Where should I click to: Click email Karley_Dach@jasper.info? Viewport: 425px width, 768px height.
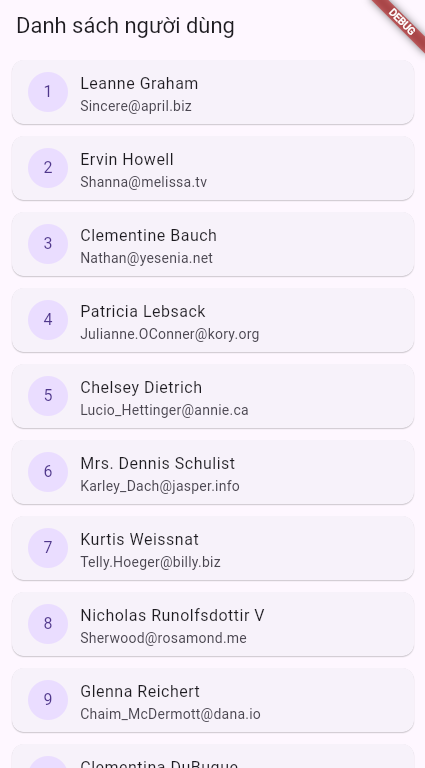point(160,486)
